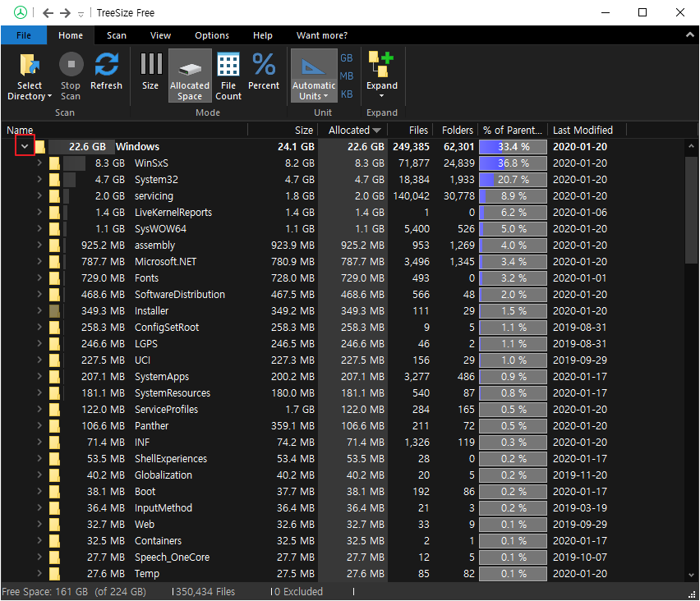The image size is (700, 601).
Task: Click Fonts folder icon
Action: [54, 278]
